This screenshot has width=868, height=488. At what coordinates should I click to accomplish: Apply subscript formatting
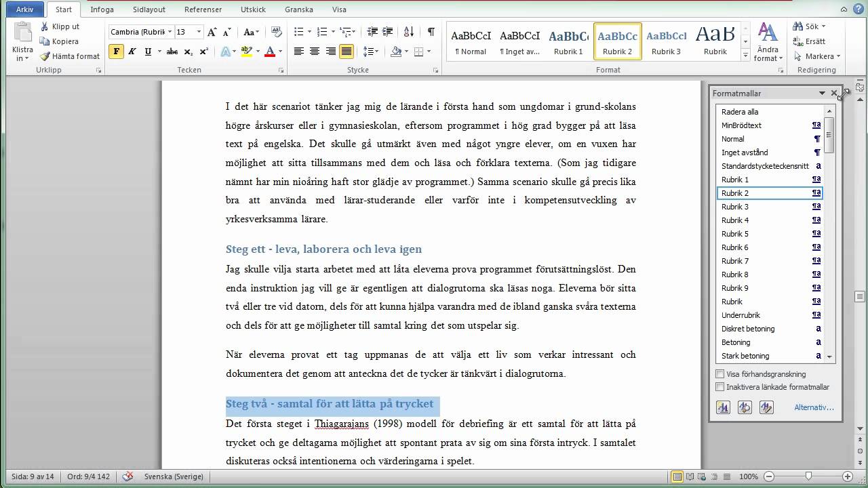click(x=189, y=52)
